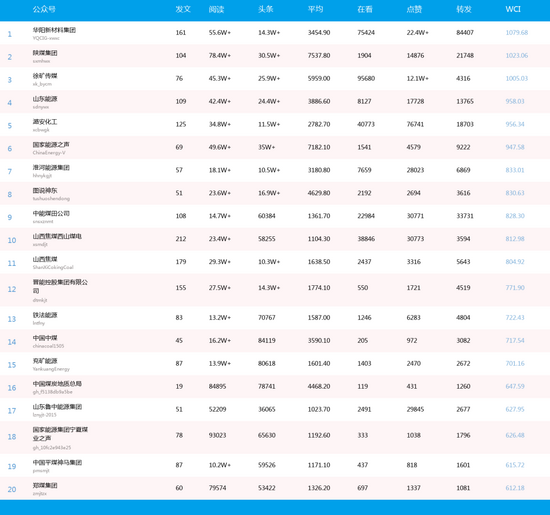Select account ID chinacoal1505

point(48,346)
